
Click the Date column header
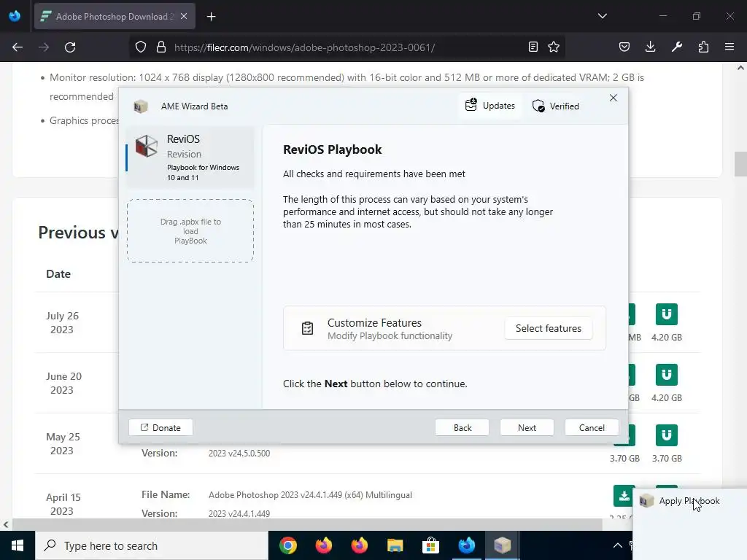tap(58, 274)
